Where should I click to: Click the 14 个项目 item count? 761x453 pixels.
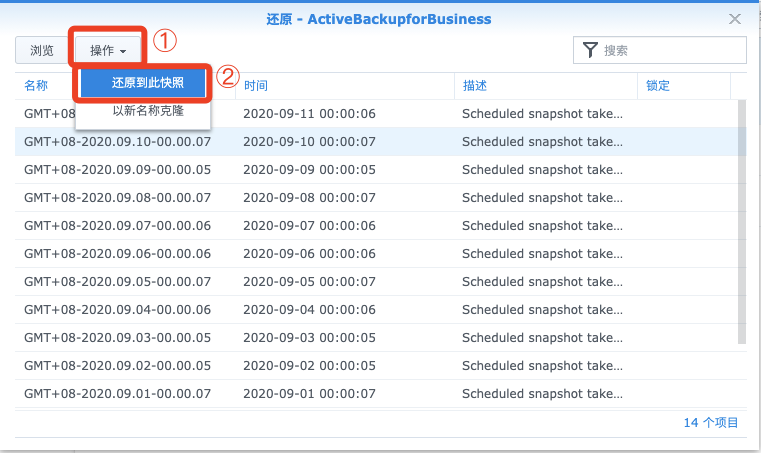click(x=711, y=422)
